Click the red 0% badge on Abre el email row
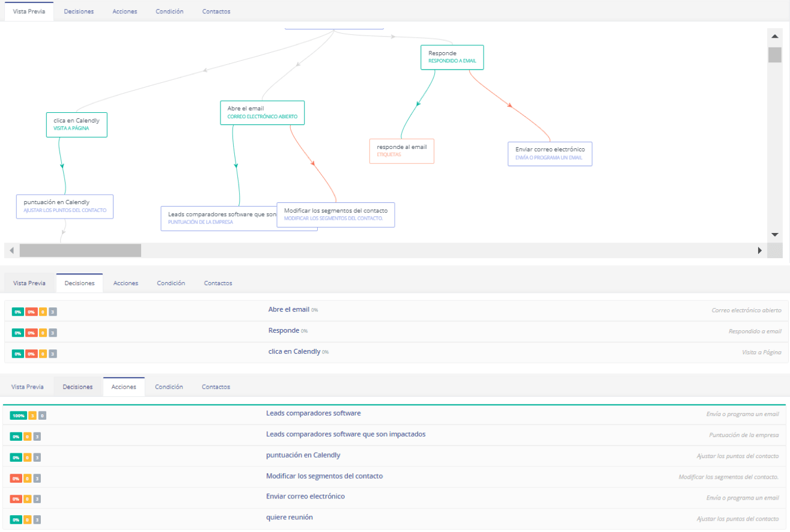 tap(32, 312)
